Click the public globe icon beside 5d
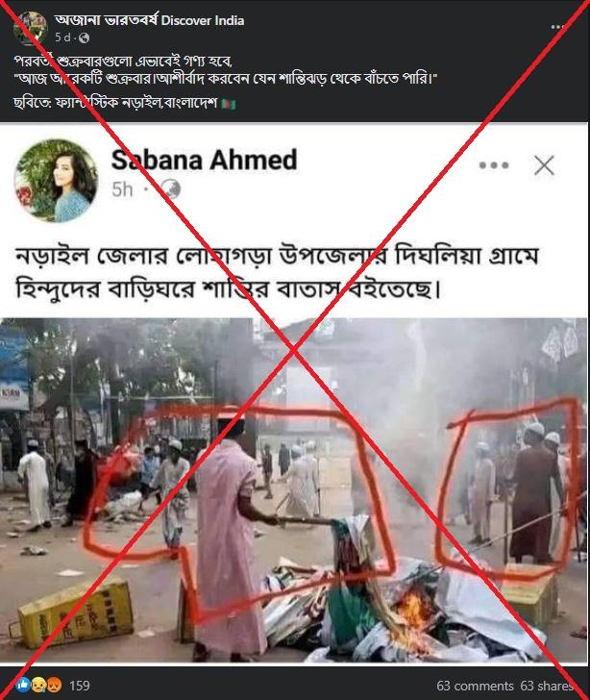590x700 pixels. 84,37
